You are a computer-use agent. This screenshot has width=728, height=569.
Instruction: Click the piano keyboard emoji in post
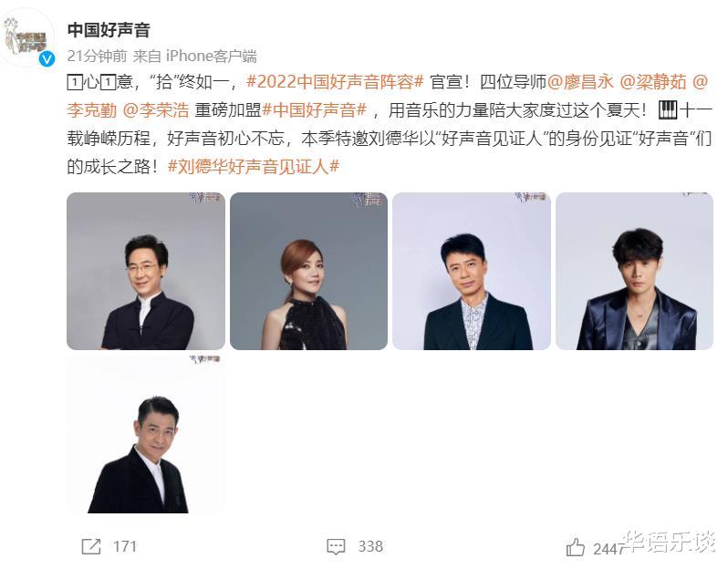668,110
